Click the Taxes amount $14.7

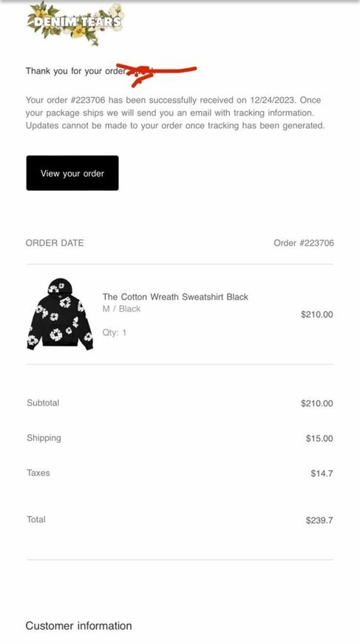(322, 474)
